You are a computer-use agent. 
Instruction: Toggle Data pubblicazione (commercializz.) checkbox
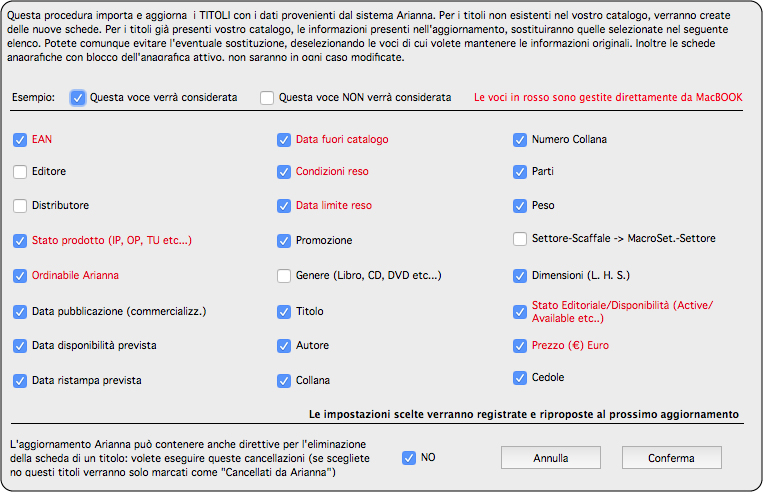click(20, 312)
